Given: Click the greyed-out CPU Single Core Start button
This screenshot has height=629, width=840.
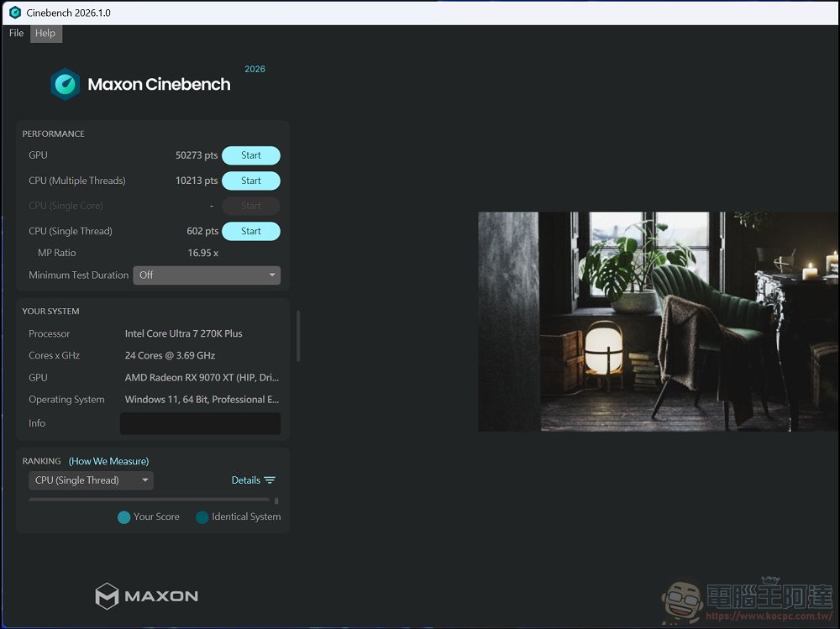Looking at the screenshot, I should [x=250, y=206].
